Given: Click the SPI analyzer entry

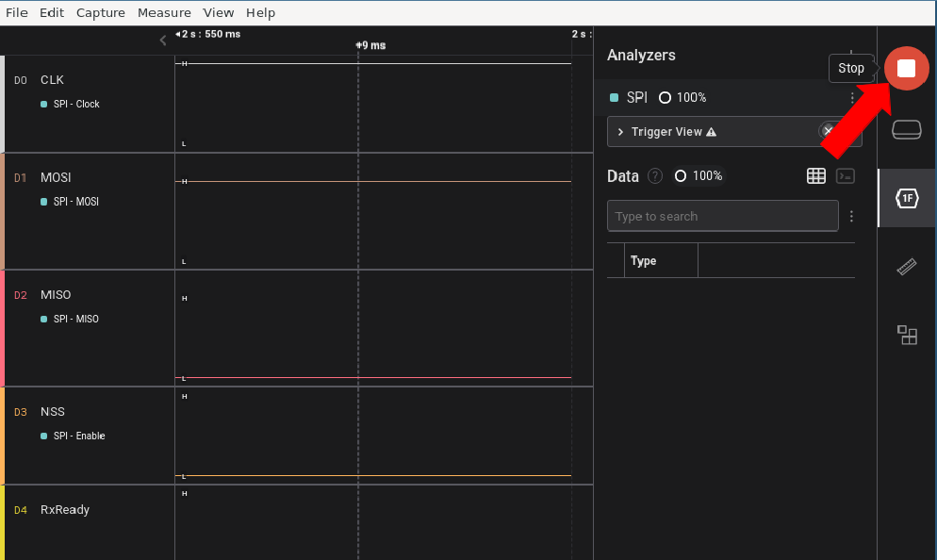Looking at the screenshot, I should point(637,98).
